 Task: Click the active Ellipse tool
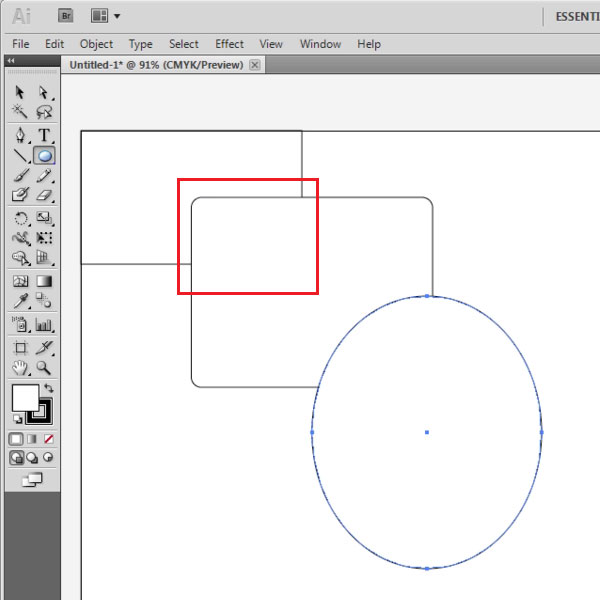point(44,155)
